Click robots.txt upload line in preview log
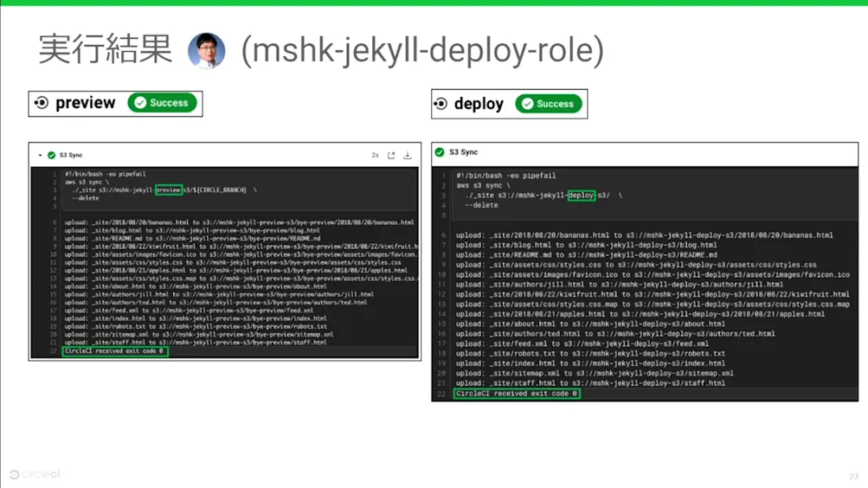 click(x=196, y=326)
